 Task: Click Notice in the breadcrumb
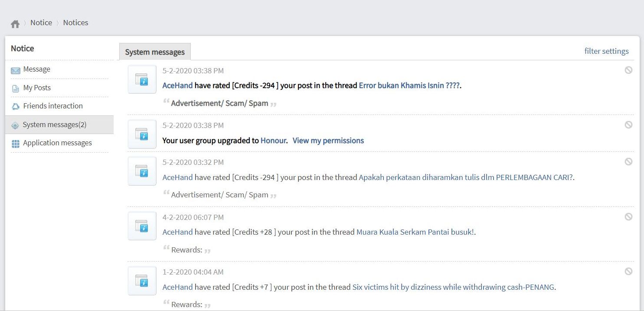(41, 23)
